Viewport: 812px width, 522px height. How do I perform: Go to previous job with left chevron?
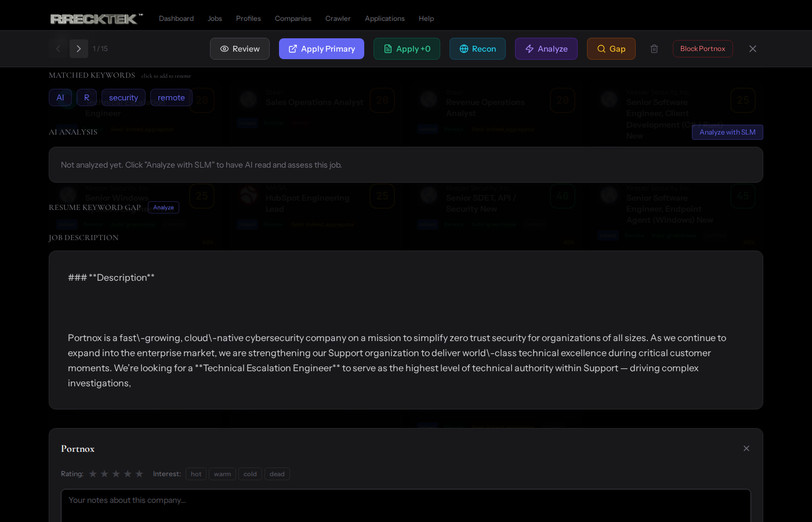(58, 49)
